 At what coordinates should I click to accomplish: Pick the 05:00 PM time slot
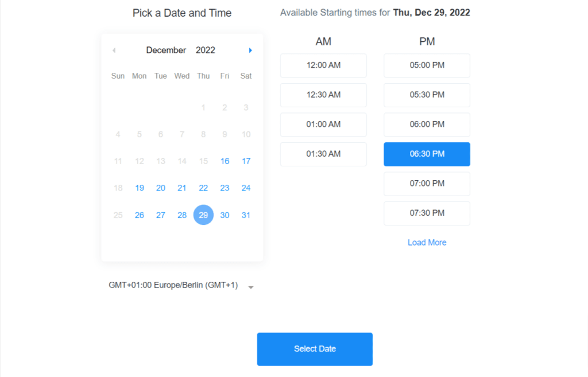pos(427,65)
